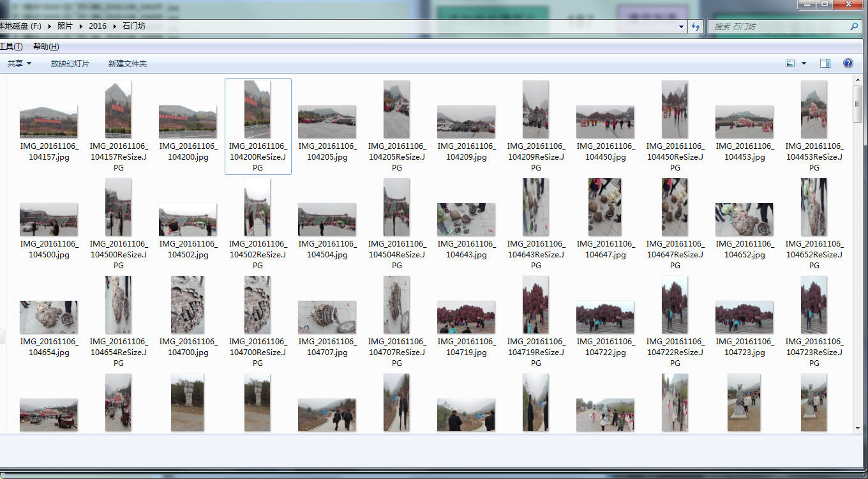Select thumbnail IMG_20161106_104453.jpg
The height and width of the screenshot is (479, 868).
(x=744, y=121)
